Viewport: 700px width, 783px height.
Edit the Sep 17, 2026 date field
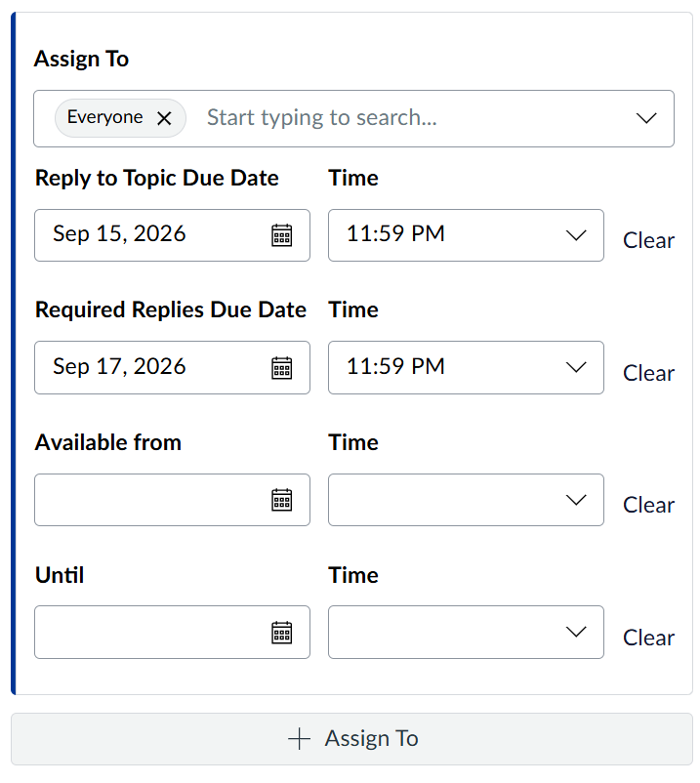coord(172,367)
